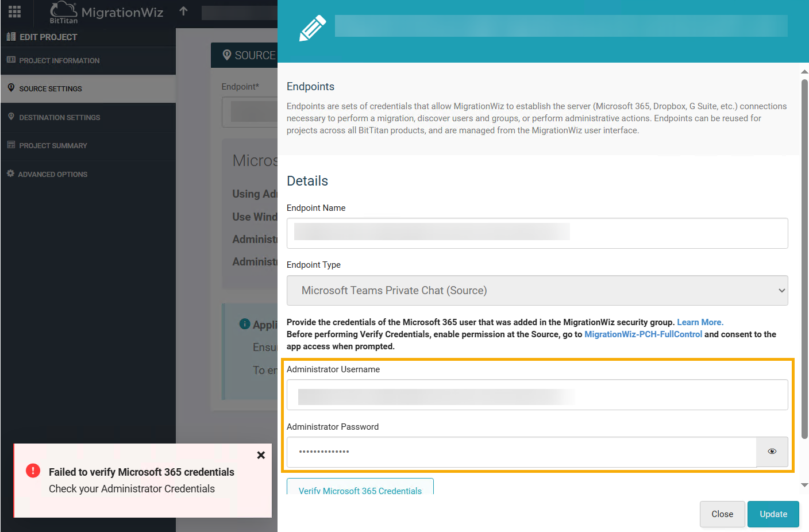Click the Learn More link
Viewport: 809px width, 532px height.
pyautogui.click(x=700, y=322)
